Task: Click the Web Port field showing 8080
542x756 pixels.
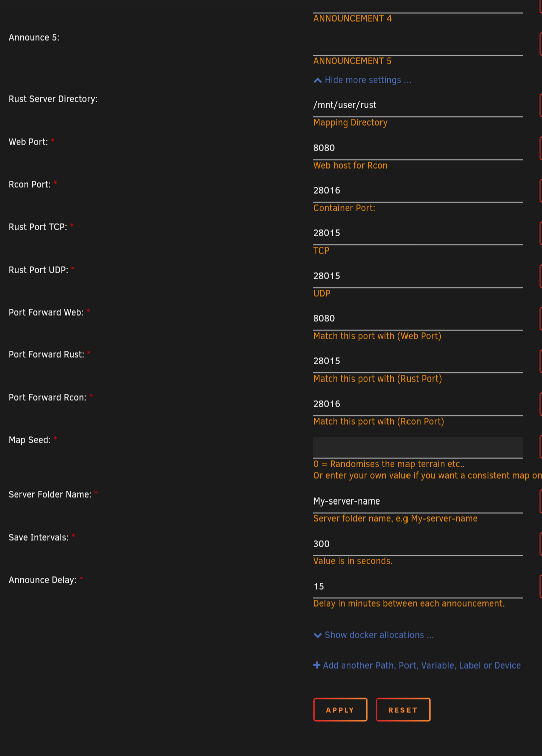Action: click(418, 148)
